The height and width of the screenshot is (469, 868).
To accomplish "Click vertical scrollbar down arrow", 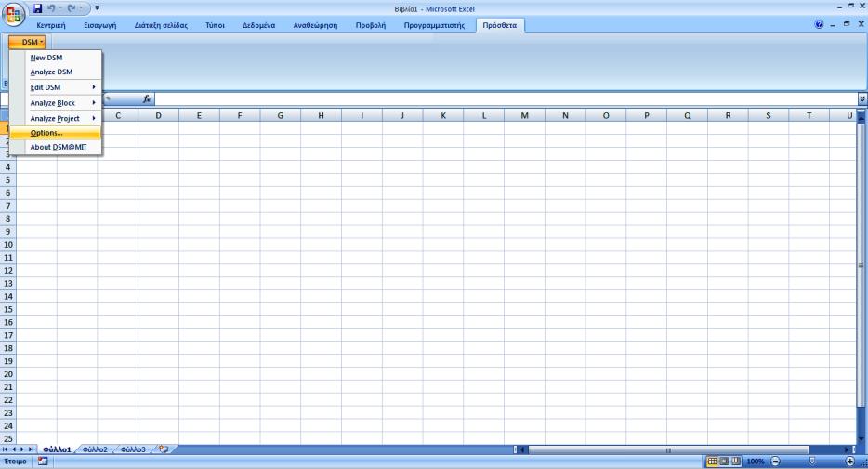I will (x=861, y=439).
